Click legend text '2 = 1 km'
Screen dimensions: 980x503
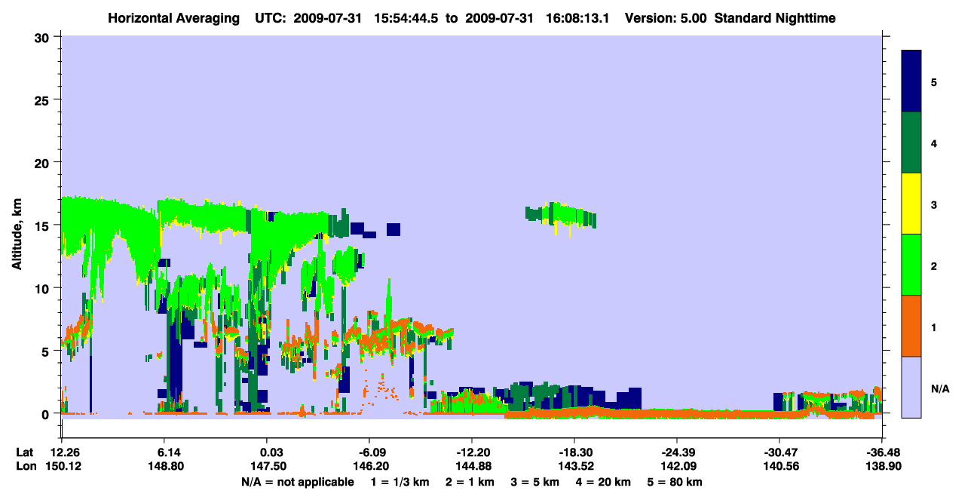[x=471, y=482]
